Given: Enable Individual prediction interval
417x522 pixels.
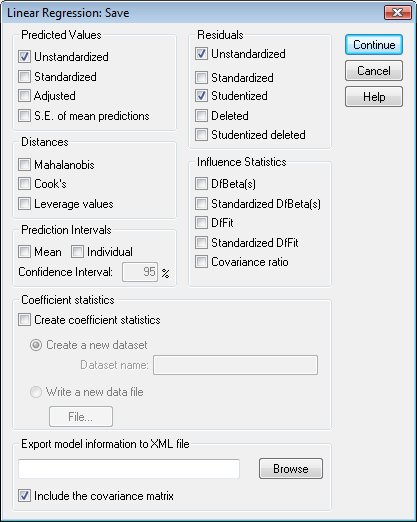Looking at the screenshot, I should pos(77,252).
